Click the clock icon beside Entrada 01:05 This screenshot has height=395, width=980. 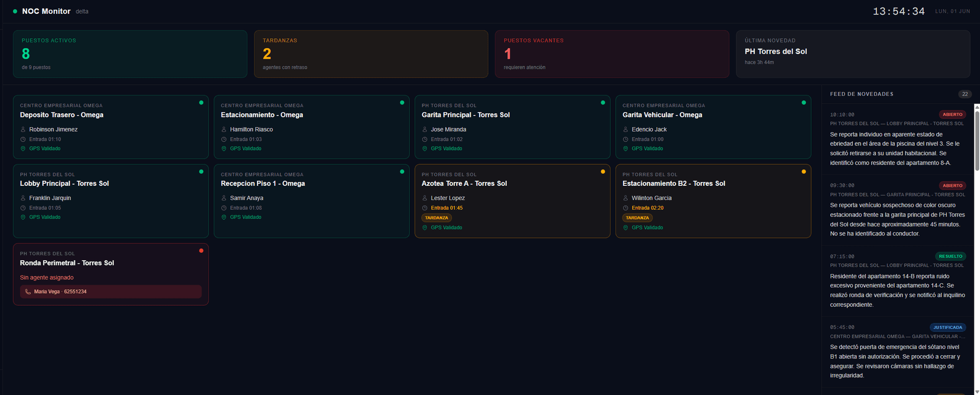pyautogui.click(x=23, y=208)
